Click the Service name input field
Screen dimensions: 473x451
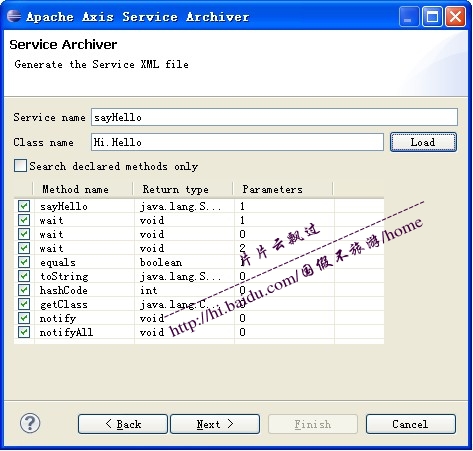pos(274,117)
